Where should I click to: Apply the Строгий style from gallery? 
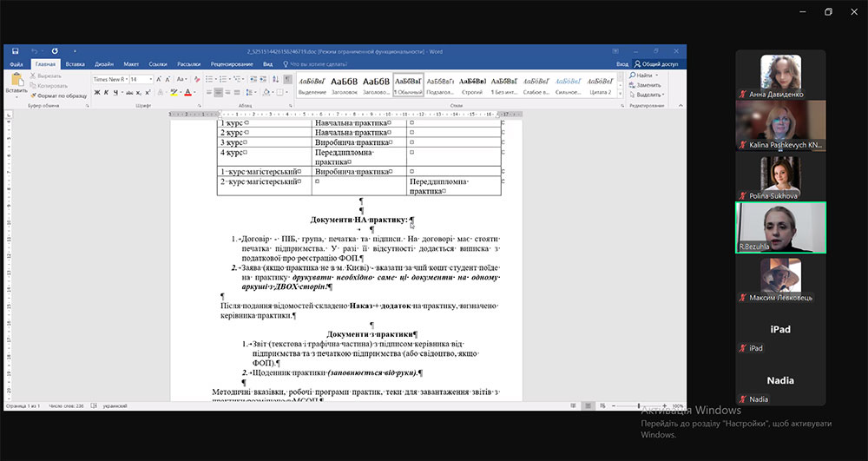(472, 85)
